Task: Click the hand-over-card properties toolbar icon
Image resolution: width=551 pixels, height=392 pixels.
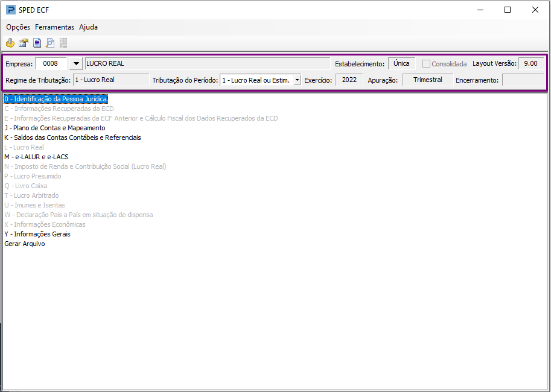Action: pos(24,43)
